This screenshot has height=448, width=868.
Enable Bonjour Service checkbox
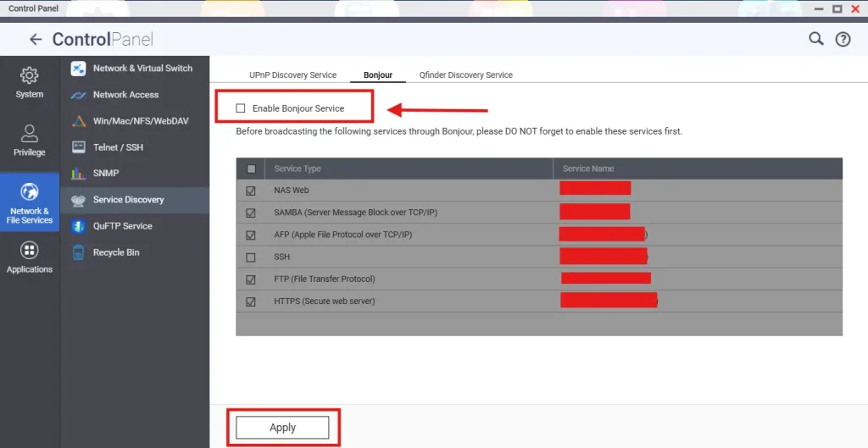[240, 108]
